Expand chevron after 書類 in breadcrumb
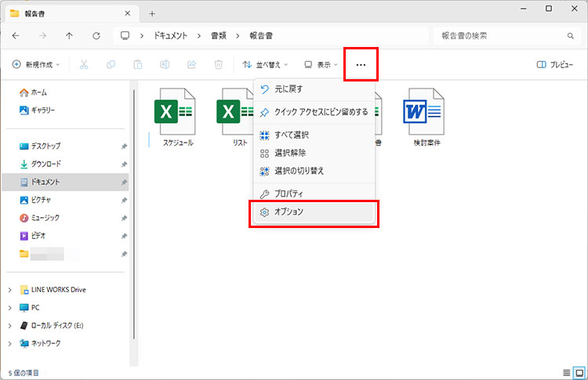 point(238,36)
